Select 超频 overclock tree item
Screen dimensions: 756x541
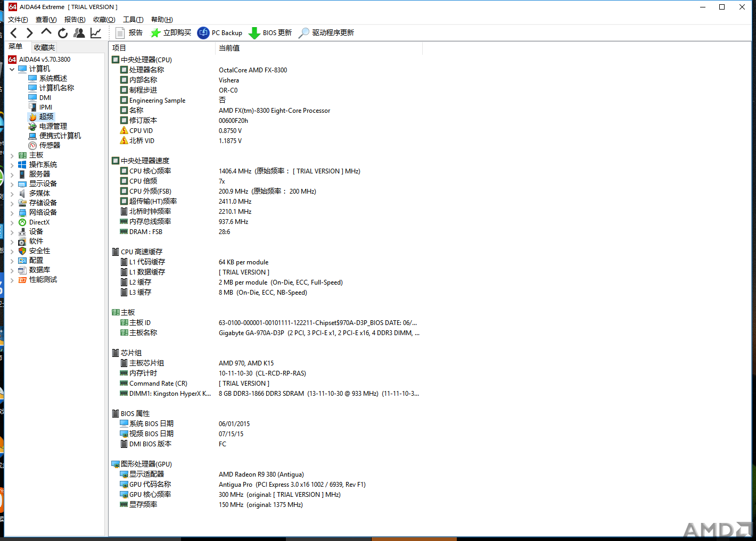point(46,116)
